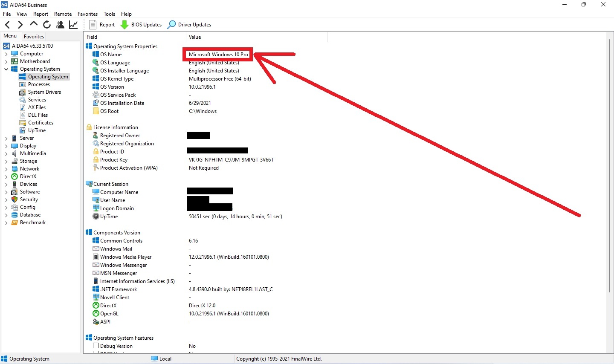
Task: Click the Report toolbar button
Action: point(102,25)
